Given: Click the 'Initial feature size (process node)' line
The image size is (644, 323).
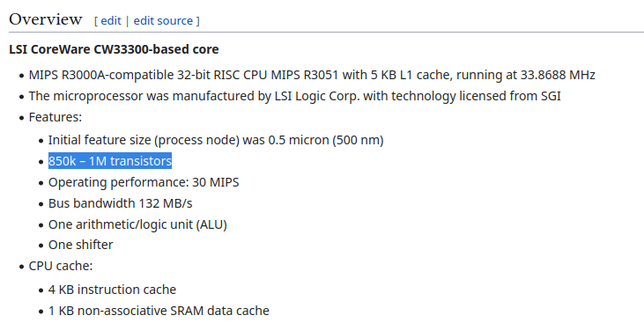Looking at the screenshot, I should point(216,140).
